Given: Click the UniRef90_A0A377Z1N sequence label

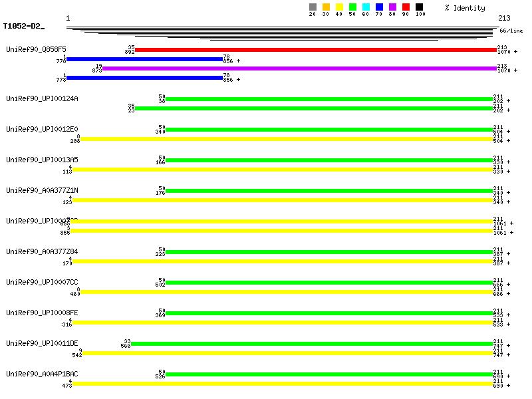Looking at the screenshot, I should pos(42,191).
